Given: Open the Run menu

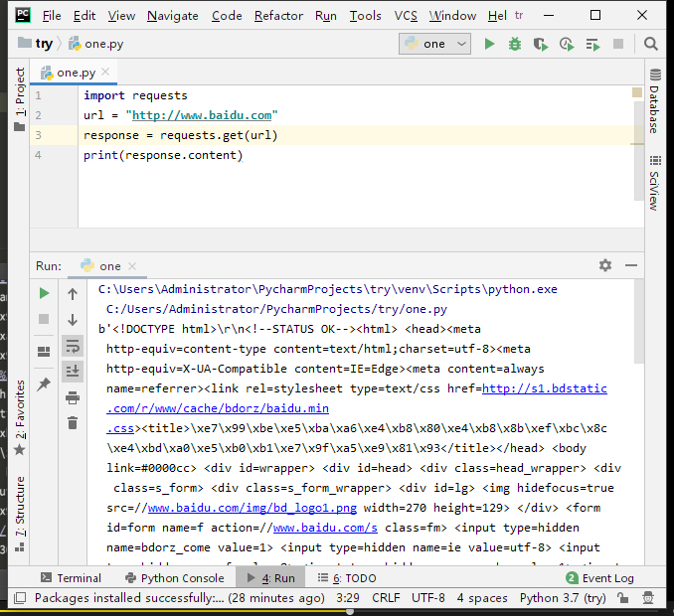Looking at the screenshot, I should [x=326, y=16].
